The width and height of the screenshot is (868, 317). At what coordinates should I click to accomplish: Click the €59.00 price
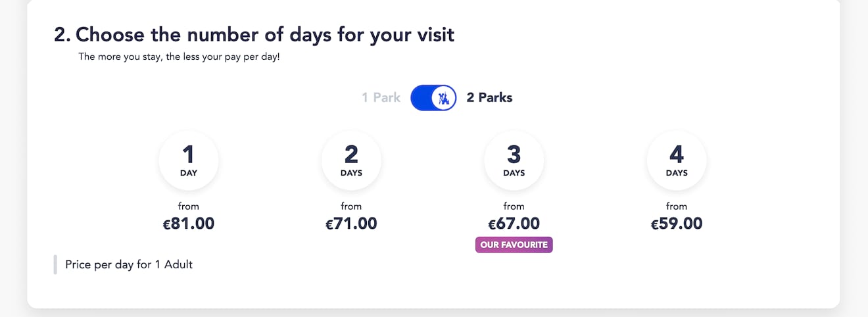click(677, 224)
